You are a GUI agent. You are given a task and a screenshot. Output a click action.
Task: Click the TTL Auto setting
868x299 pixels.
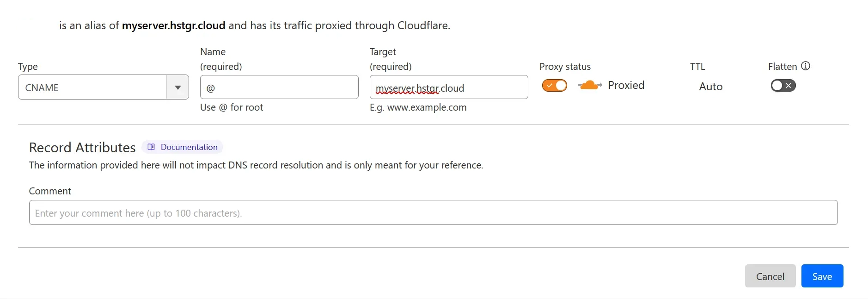click(710, 86)
